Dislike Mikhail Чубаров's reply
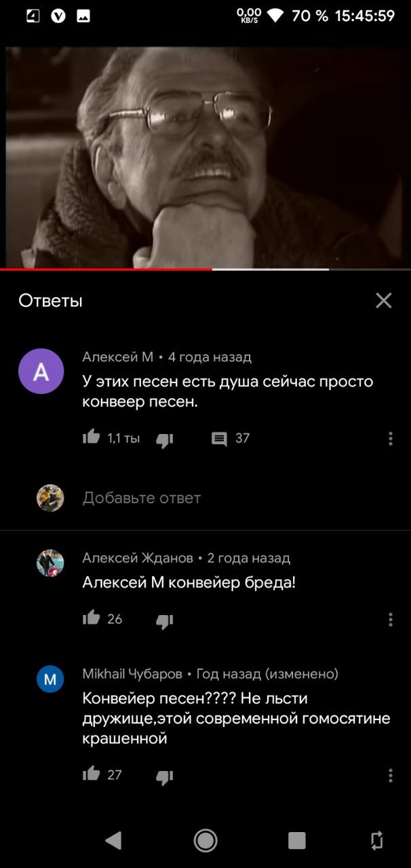 coord(165,777)
